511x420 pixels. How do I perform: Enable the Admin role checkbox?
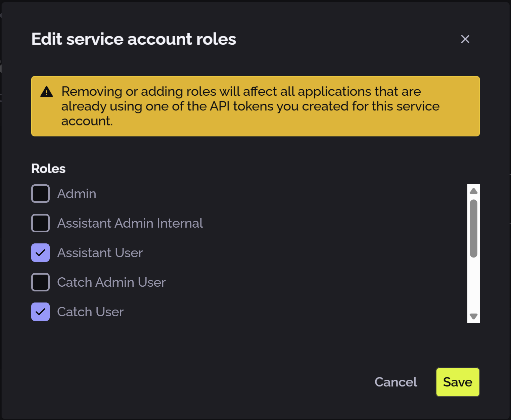(x=40, y=193)
